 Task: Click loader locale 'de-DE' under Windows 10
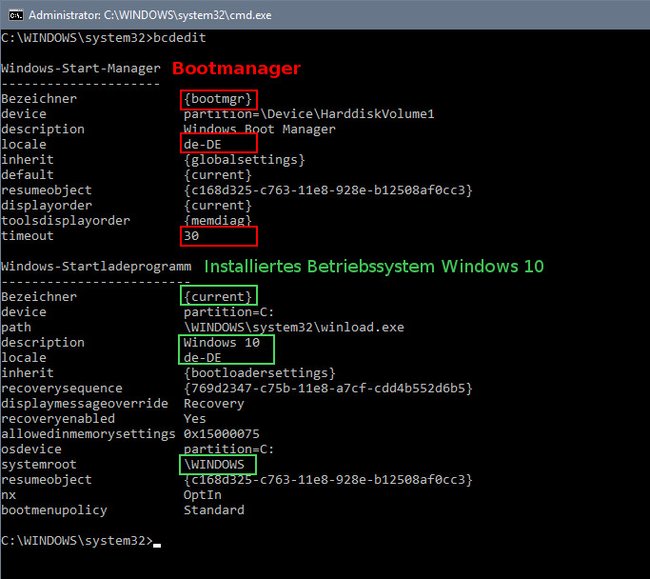click(202, 358)
